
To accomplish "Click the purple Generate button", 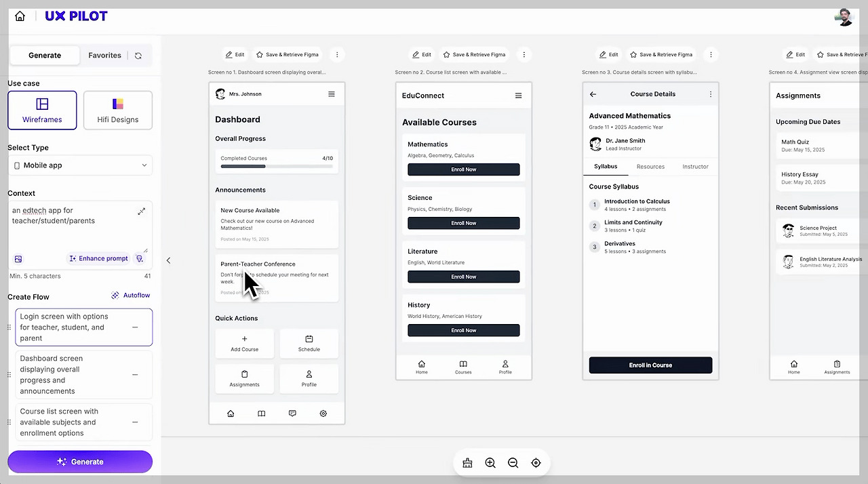I will click(80, 462).
